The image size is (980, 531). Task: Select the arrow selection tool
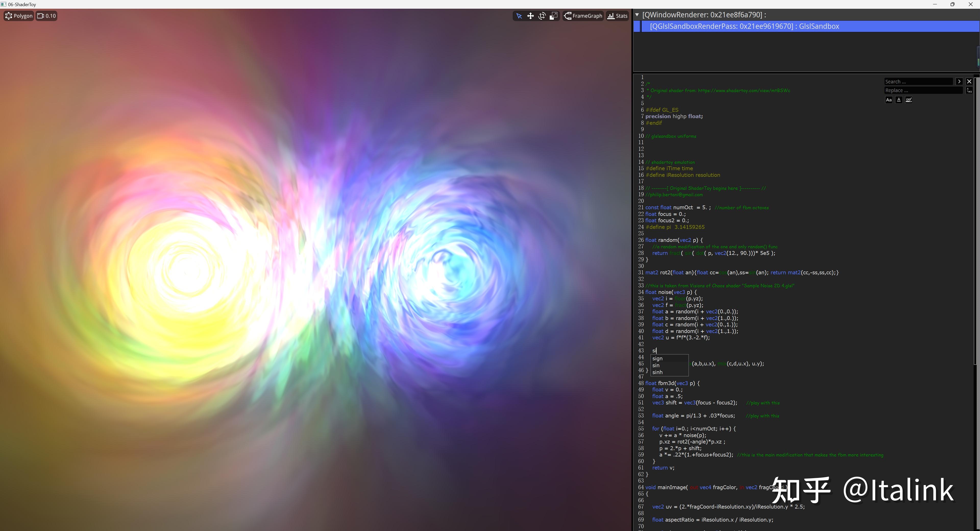coord(519,16)
